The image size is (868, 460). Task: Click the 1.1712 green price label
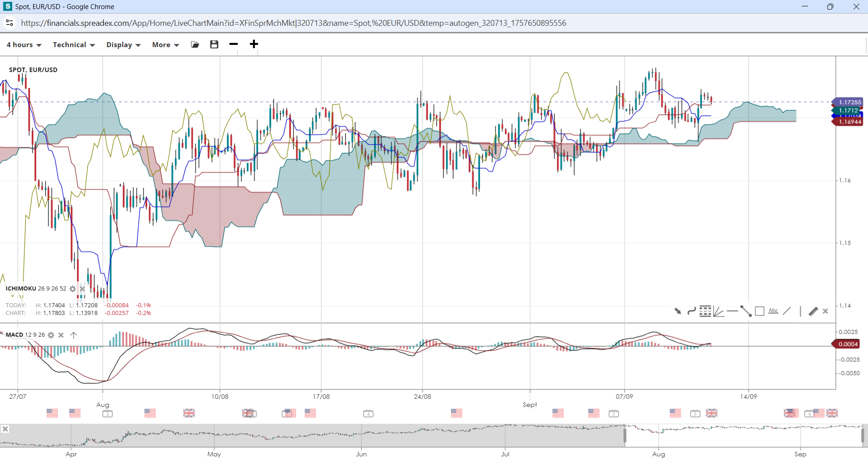pyautogui.click(x=847, y=111)
